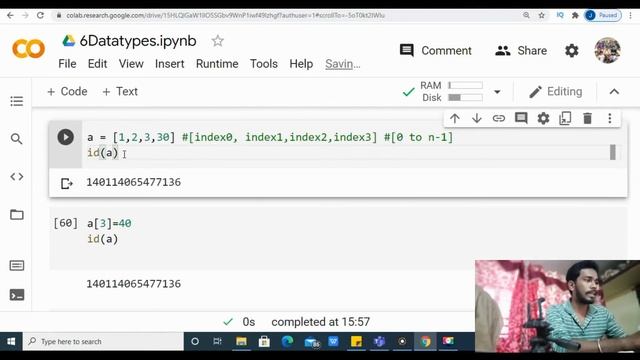Mirror cell in tab icon
This screenshot has width=640, height=360.
coord(565,119)
